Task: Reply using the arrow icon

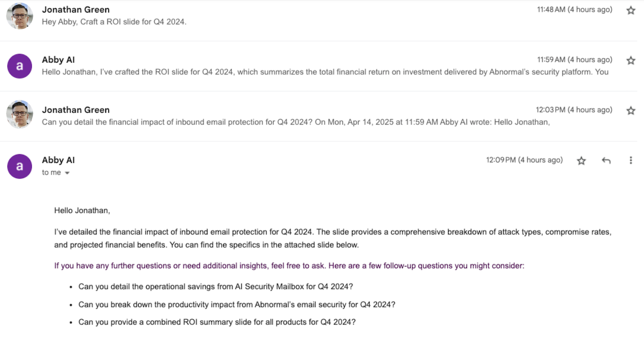Action: click(606, 161)
